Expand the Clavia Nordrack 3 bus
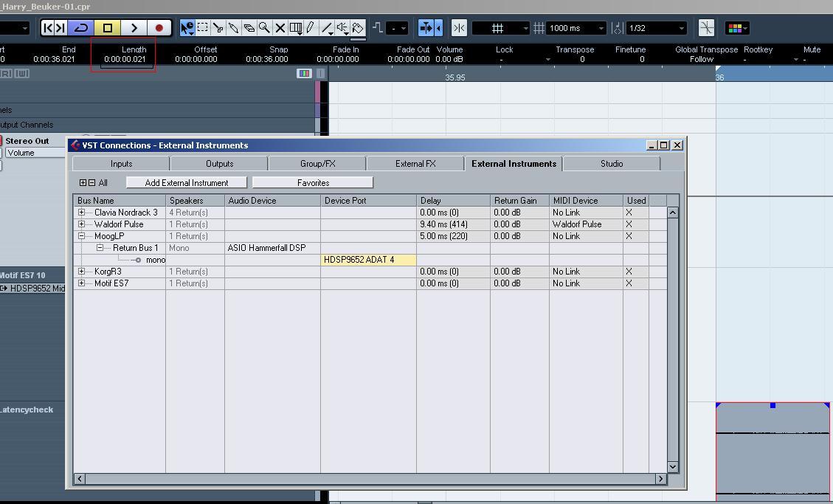Viewport: 833px width, 504px height. coord(81,213)
